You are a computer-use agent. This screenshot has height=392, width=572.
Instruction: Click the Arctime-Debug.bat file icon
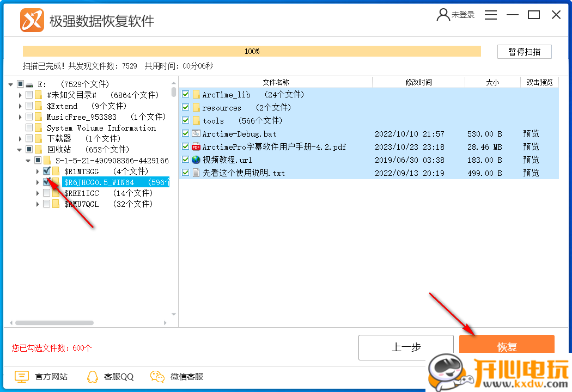tap(196, 134)
